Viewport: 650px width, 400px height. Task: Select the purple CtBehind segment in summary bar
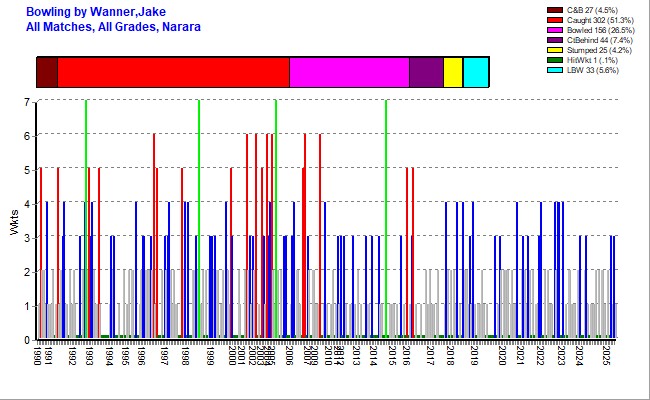click(x=426, y=73)
